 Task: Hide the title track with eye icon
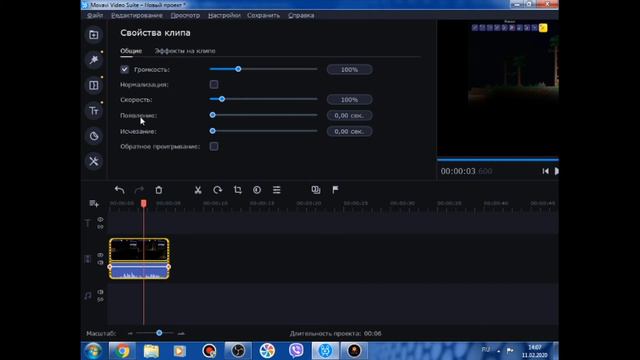(100, 220)
